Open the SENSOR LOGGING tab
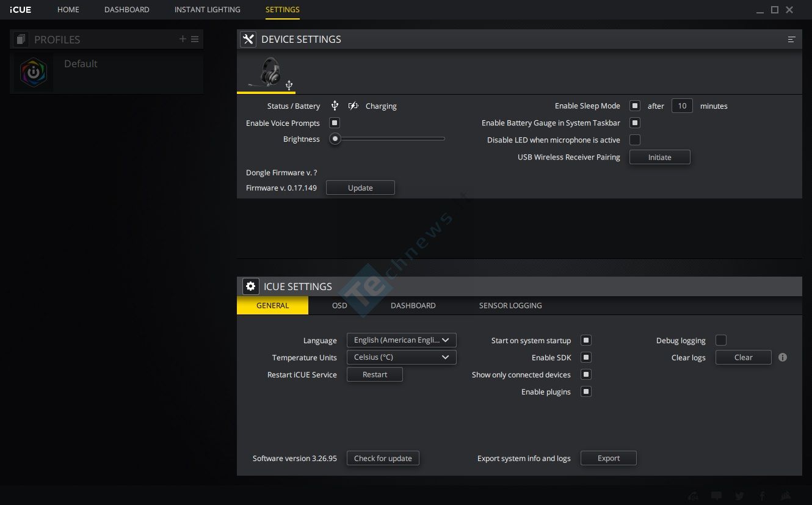Screen dimensions: 812x505 [x=510, y=305]
